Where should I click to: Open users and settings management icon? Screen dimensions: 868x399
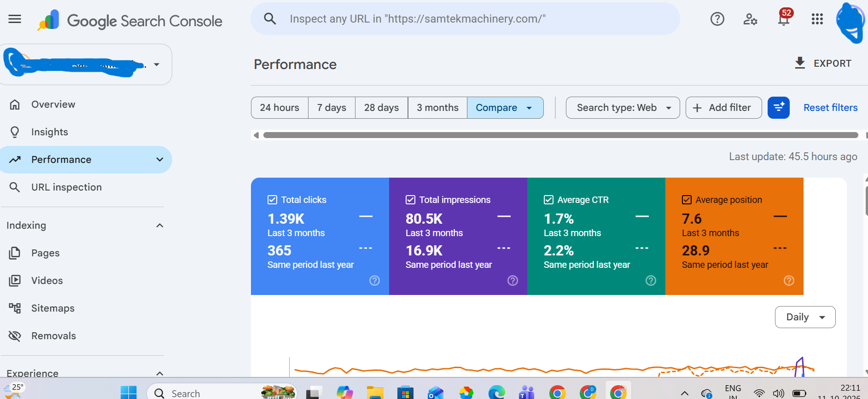point(750,19)
